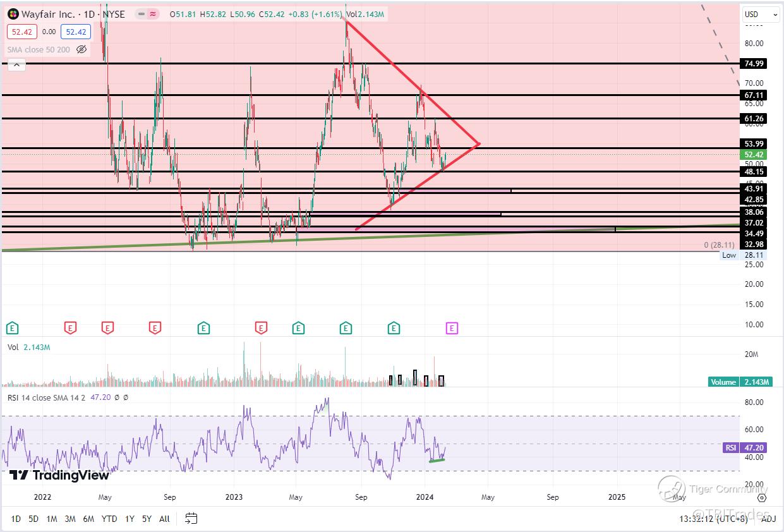The image size is (784, 532).
Task: Select the 5Y time range
Action: [147, 519]
